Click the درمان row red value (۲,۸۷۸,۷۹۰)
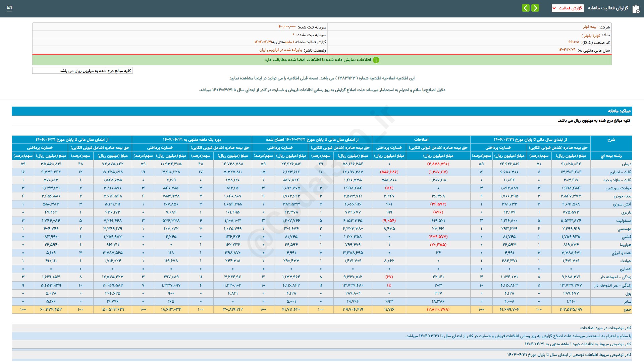 [438, 164]
